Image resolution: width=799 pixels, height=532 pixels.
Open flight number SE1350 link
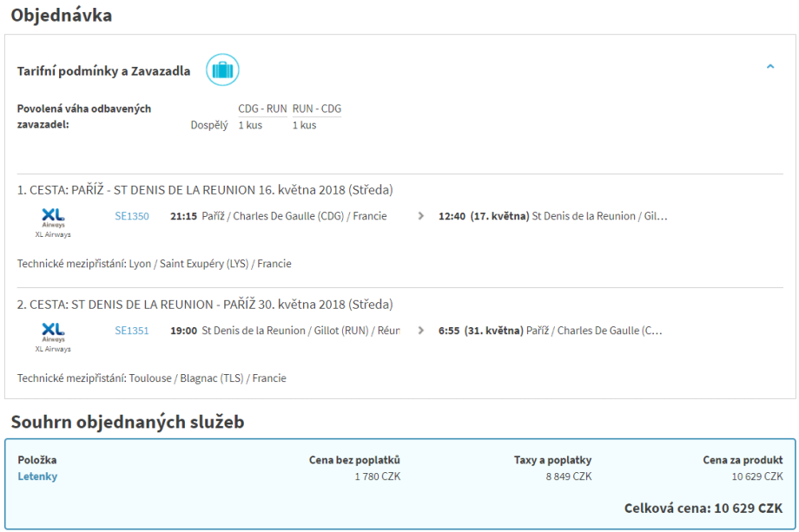click(x=132, y=216)
